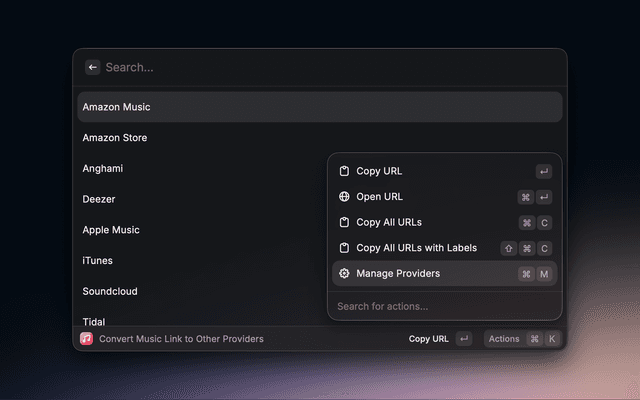640x400 pixels.
Task: Click the Search for actions field
Action: tap(440, 306)
